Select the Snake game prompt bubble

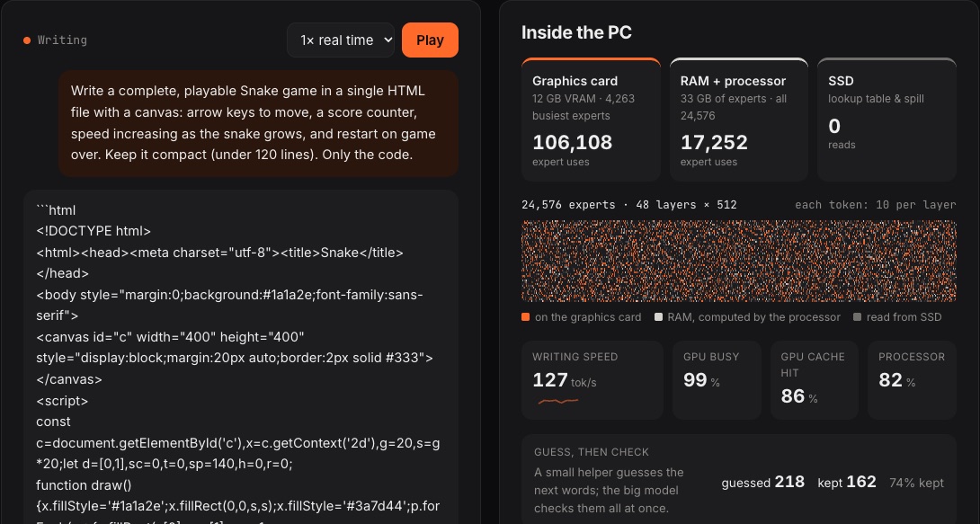point(258,123)
